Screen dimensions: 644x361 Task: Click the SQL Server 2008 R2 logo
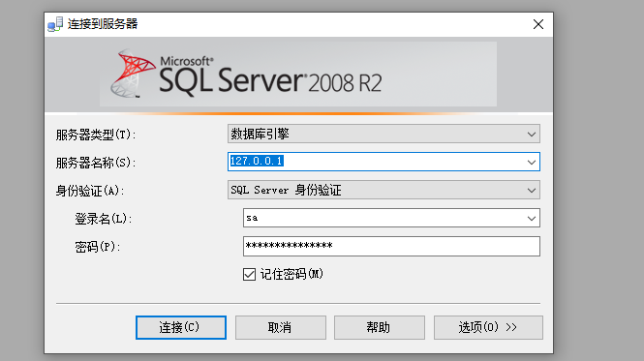(246, 75)
